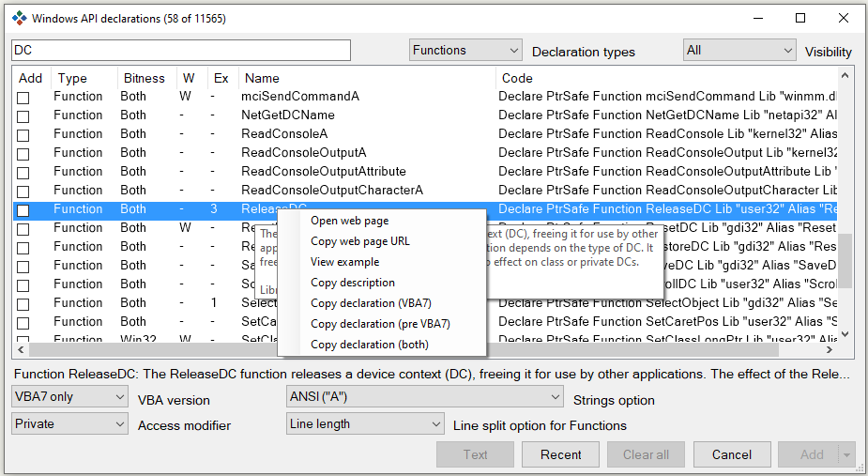Screen dimensions: 868x476
Task: Select the NetGetDCName name cell
Action: coord(288,115)
